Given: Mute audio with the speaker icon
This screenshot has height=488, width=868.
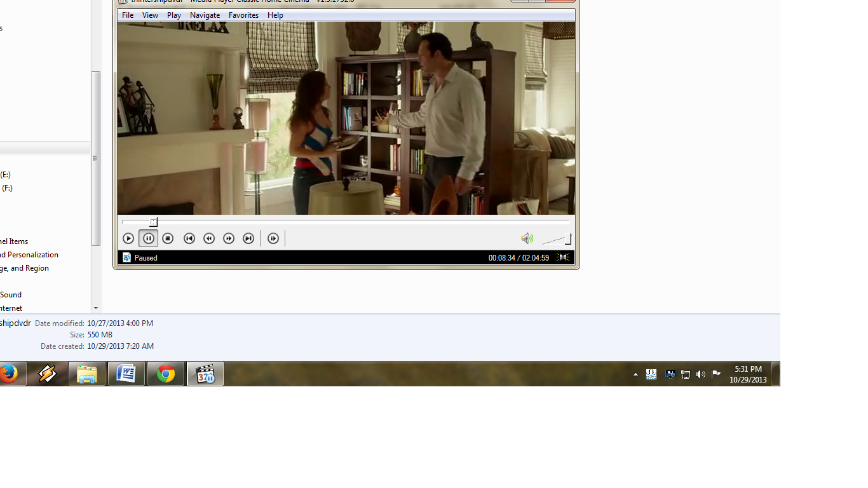Looking at the screenshot, I should [x=527, y=238].
